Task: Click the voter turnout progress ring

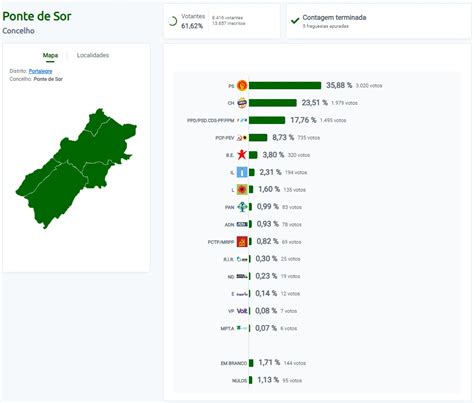Action: (x=173, y=21)
